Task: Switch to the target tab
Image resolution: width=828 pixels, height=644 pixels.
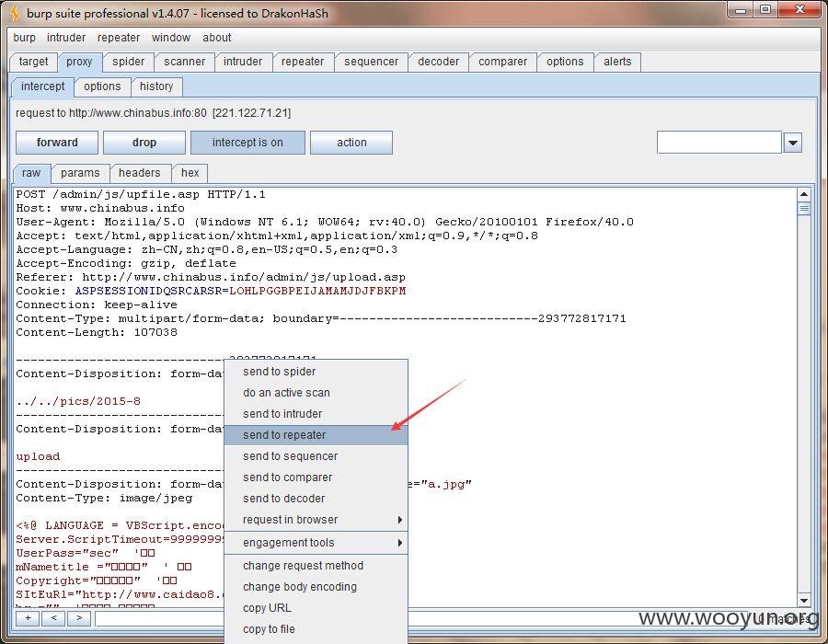Action: coord(33,62)
